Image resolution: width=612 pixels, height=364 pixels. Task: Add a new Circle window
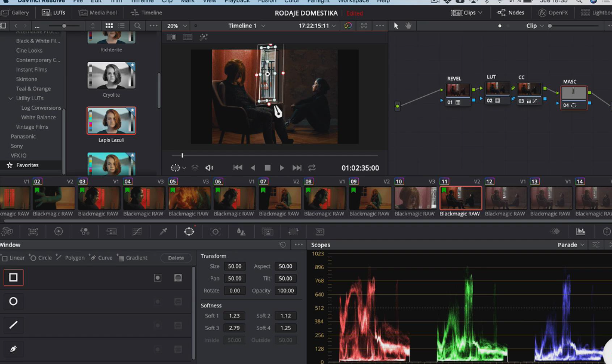[41, 258]
